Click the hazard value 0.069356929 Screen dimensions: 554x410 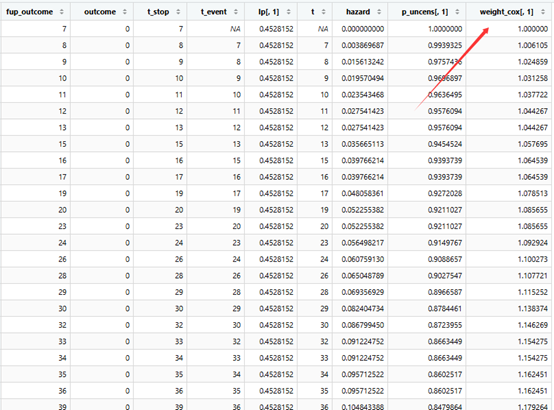363,292
